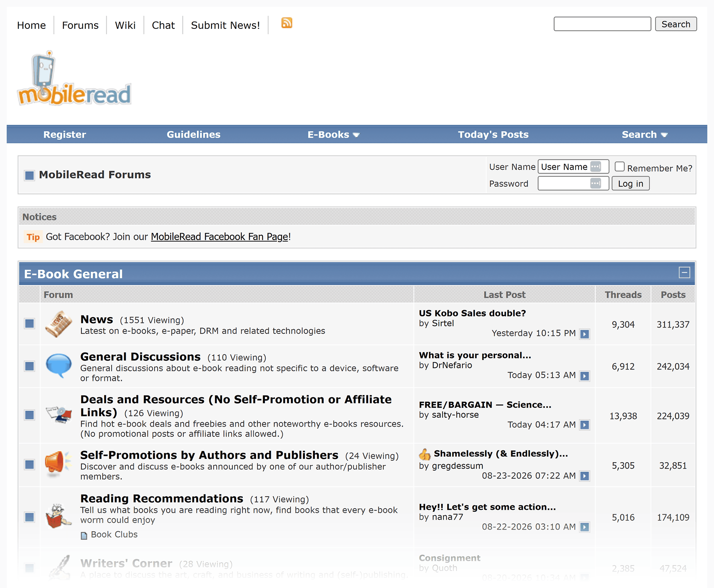The image size is (714, 588).
Task: Click News threads count 9,304
Action: click(x=623, y=324)
